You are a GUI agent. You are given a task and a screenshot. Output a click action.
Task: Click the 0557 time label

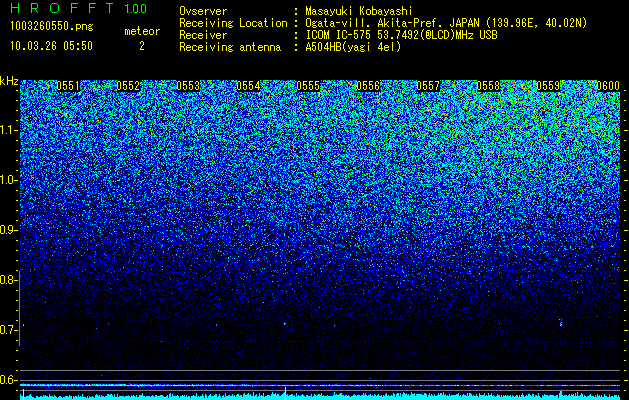428,86
